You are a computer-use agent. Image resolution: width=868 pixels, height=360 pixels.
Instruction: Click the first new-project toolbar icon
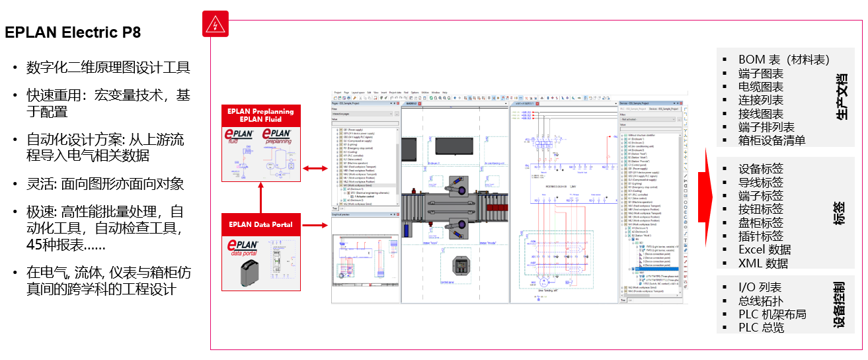coord(335,98)
